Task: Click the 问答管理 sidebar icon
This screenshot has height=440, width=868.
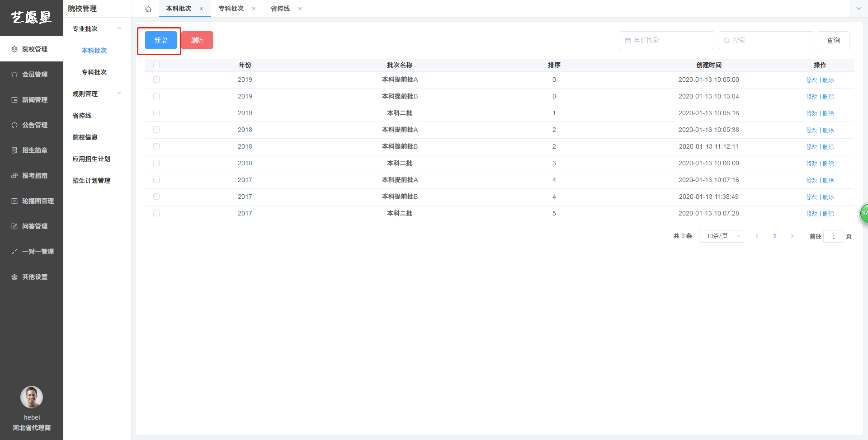Action: coord(14,226)
